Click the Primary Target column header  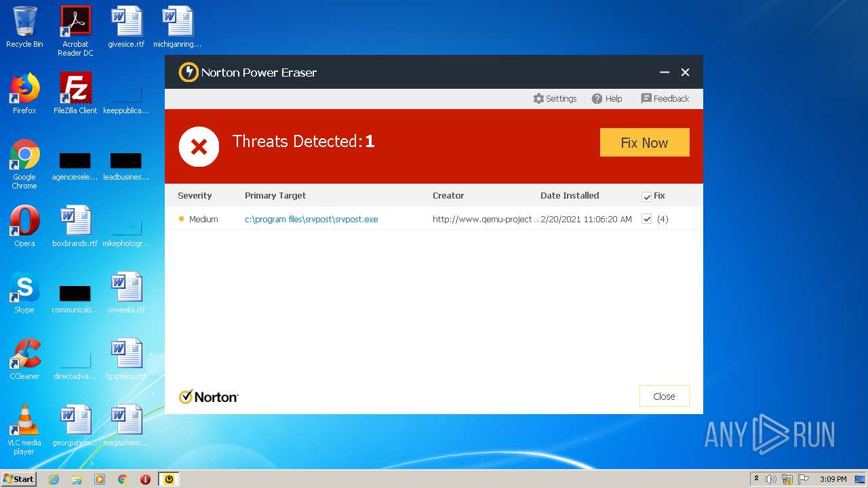pyautogui.click(x=275, y=195)
